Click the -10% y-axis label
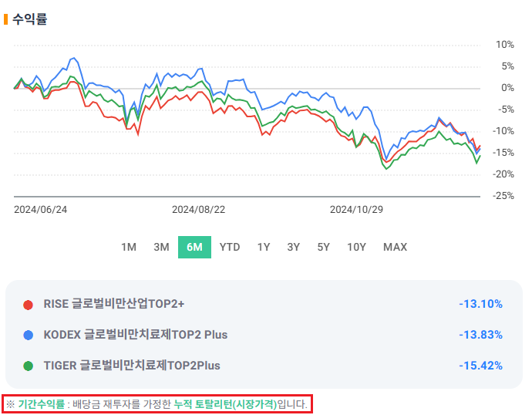This screenshot has width=532, height=415. point(503,131)
